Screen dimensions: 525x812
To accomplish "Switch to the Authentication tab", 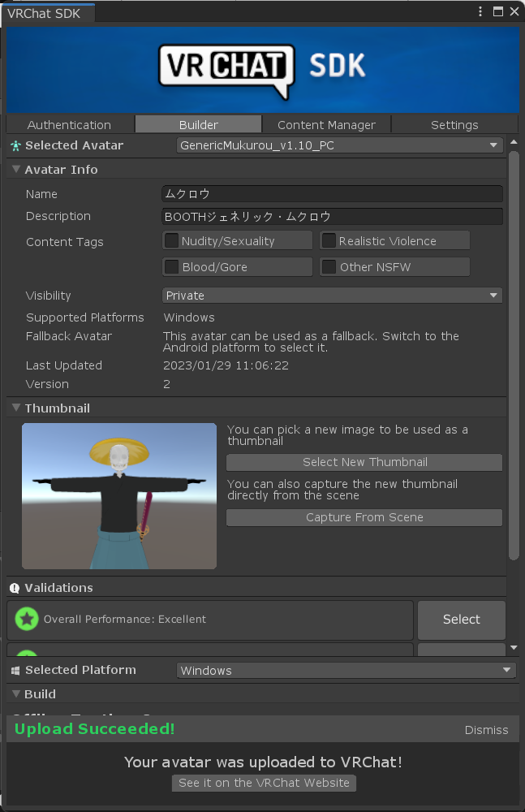I will (x=70, y=125).
